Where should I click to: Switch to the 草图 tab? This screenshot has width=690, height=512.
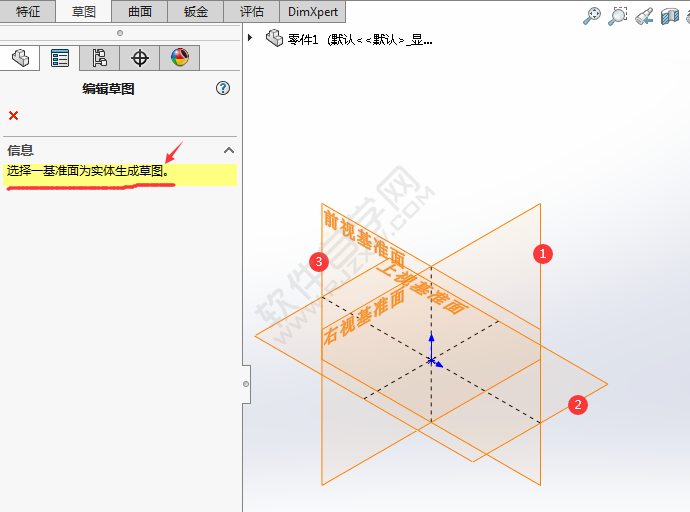pyautogui.click(x=84, y=11)
